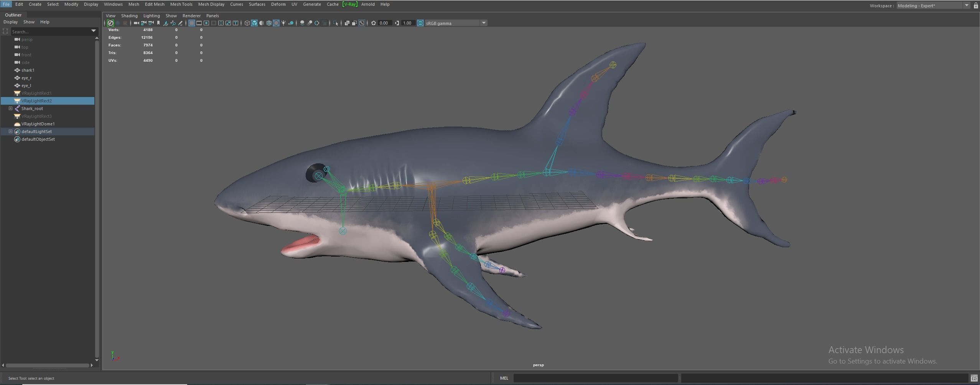The width and height of the screenshot is (980, 385).
Task: Toggle the Resolution Gate display
Action: click(206, 23)
